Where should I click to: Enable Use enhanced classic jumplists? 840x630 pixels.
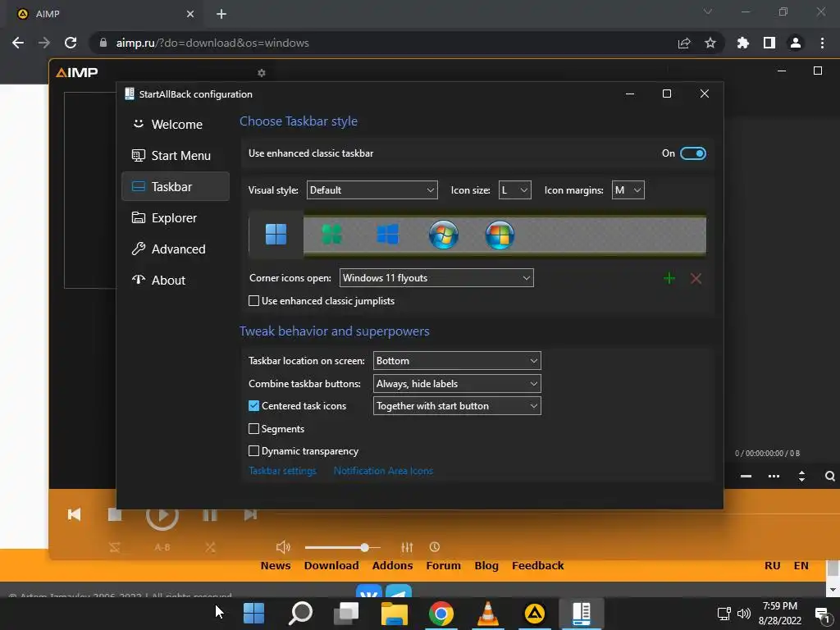click(254, 301)
